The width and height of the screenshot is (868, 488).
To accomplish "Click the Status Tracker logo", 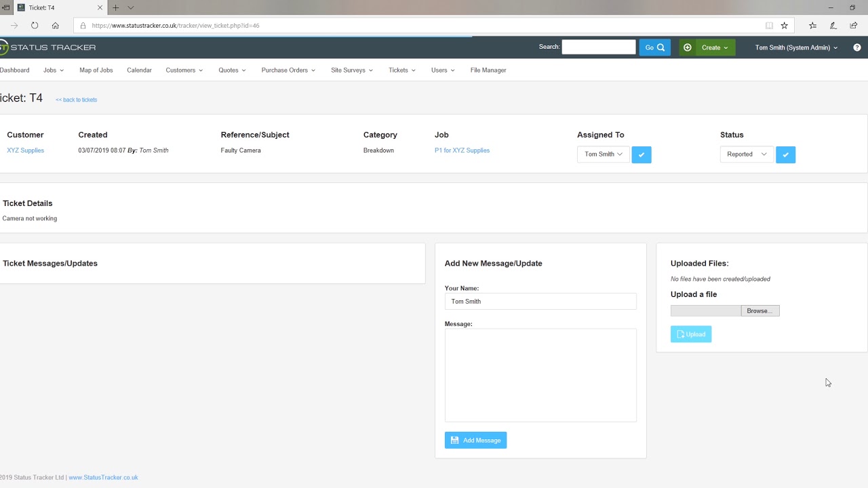I will (47, 47).
